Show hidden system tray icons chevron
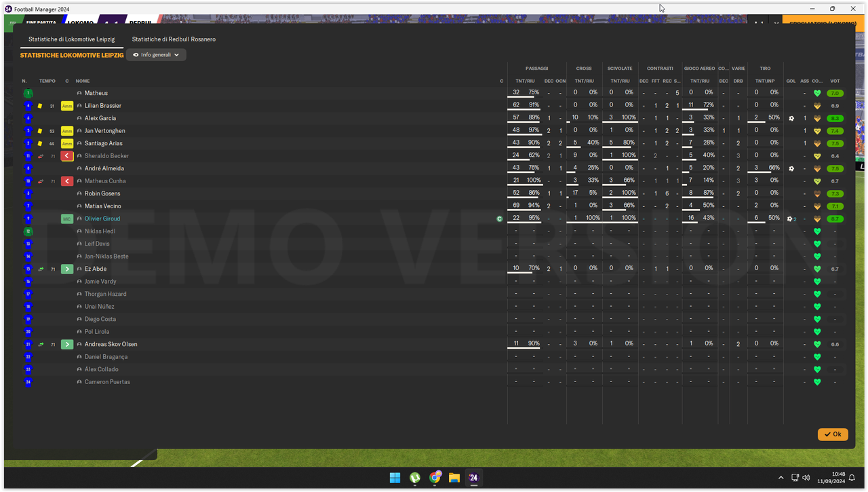This screenshot has width=868, height=492. [781, 478]
